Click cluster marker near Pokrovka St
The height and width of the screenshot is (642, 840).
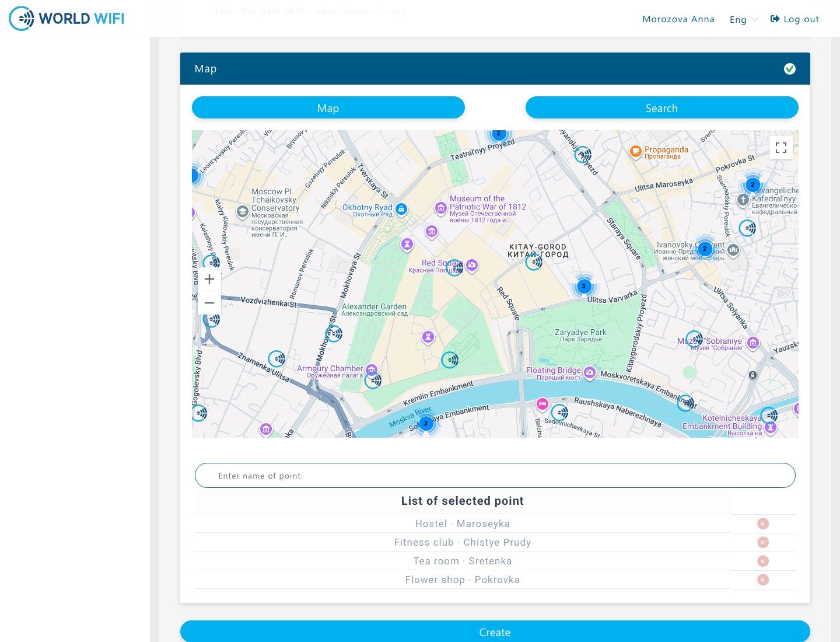[752, 184]
